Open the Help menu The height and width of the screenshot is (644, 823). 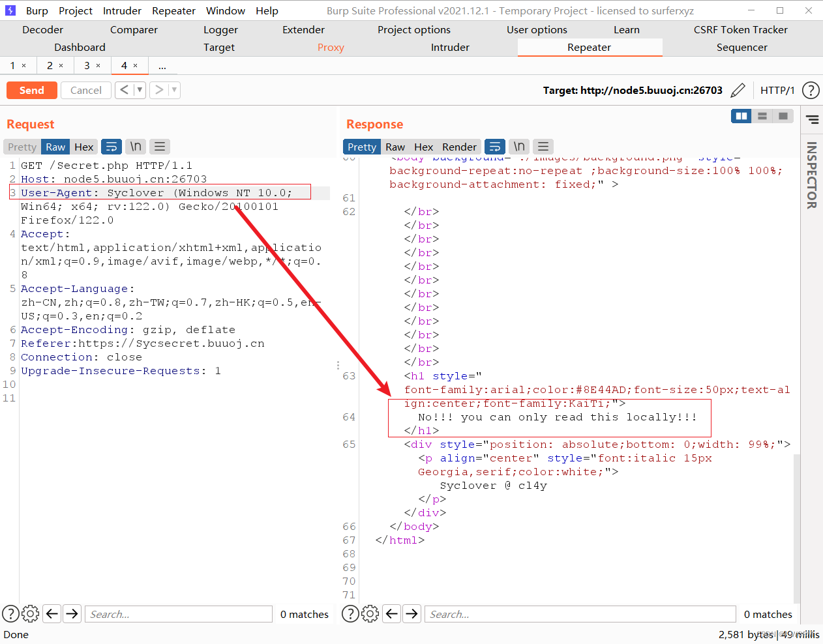tap(267, 10)
